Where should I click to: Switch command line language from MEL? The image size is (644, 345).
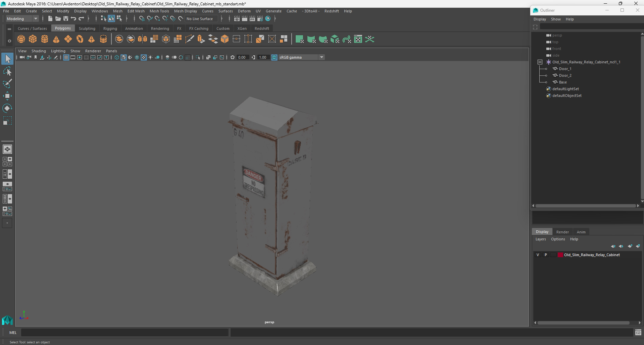coord(13,333)
